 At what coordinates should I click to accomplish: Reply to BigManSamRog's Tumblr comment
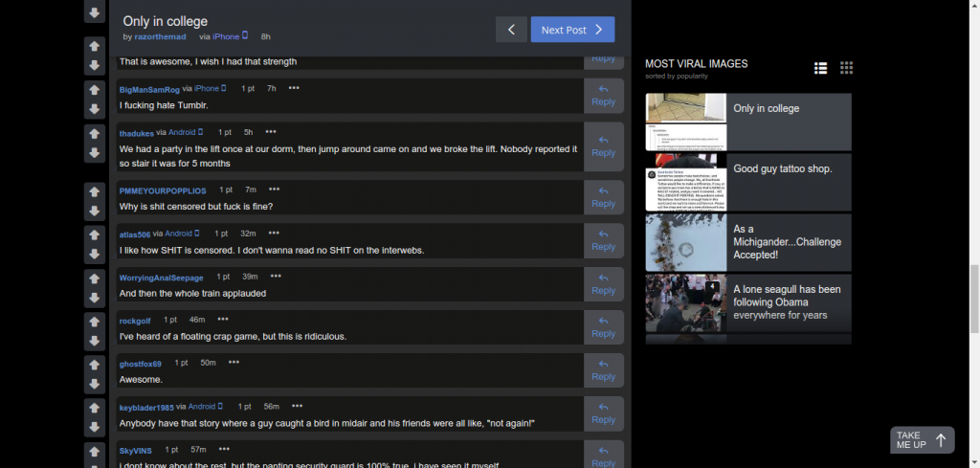[x=603, y=96]
